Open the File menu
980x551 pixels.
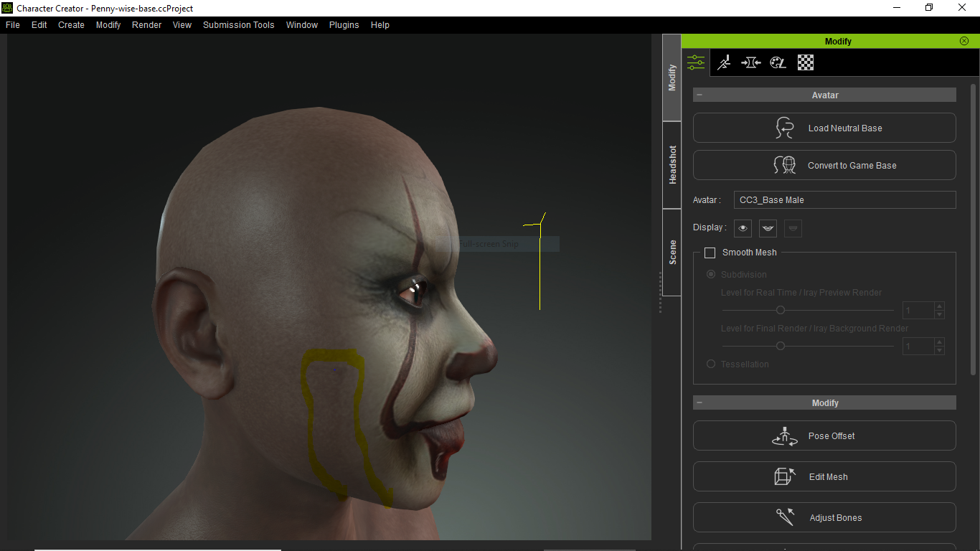click(13, 24)
